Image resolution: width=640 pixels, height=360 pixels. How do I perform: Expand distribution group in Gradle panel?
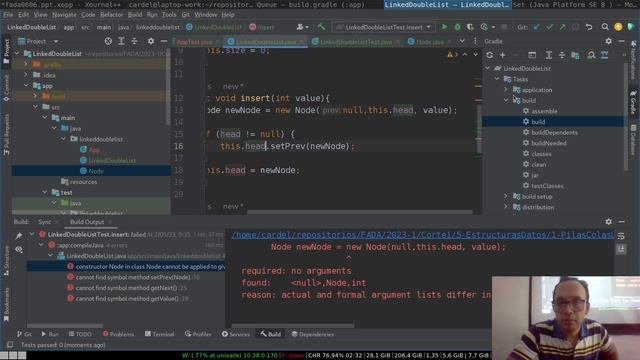[x=506, y=207]
